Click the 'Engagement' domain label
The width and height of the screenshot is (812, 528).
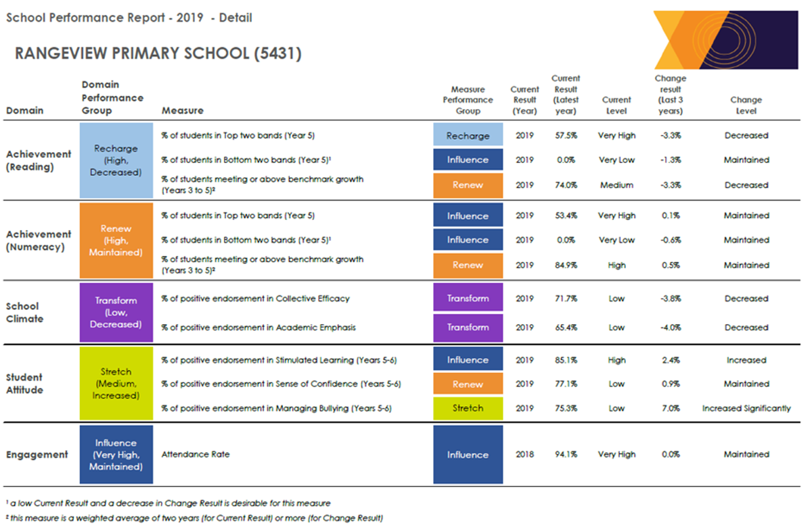click(37, 455)
